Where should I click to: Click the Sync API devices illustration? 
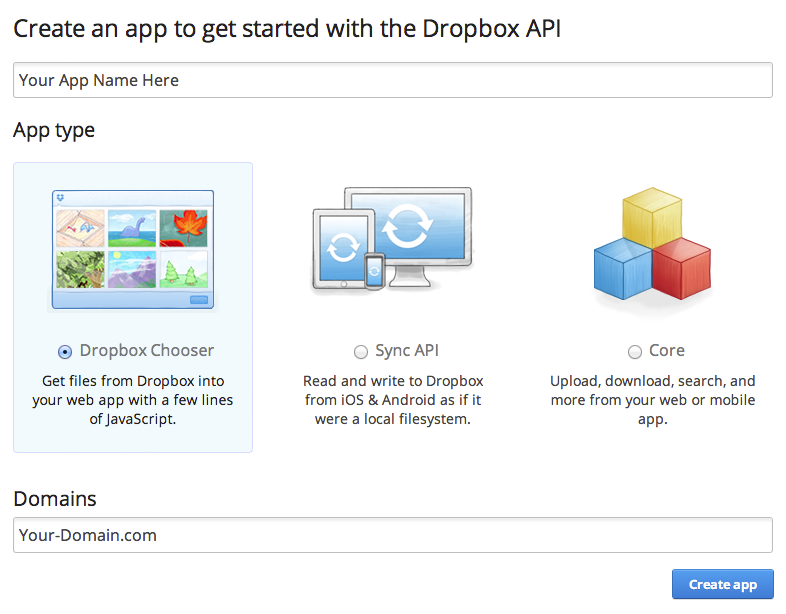pyautogui.click(x=392, y=239)
